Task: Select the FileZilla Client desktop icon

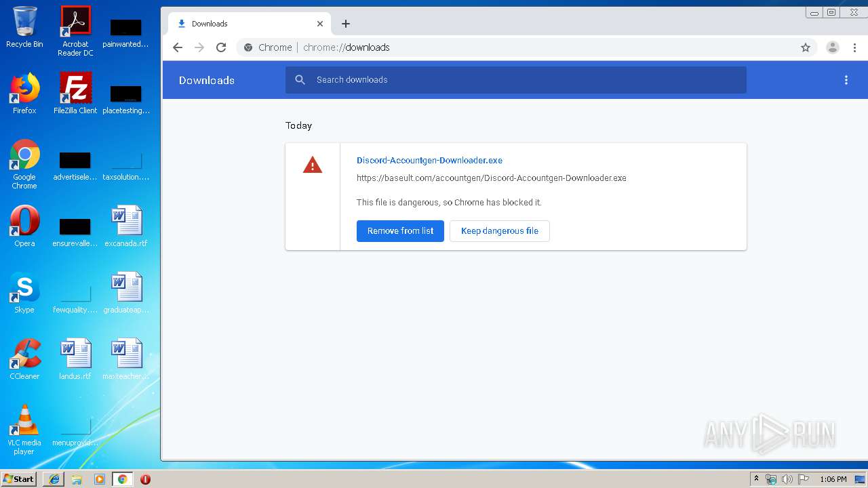Action: [75, 94]
